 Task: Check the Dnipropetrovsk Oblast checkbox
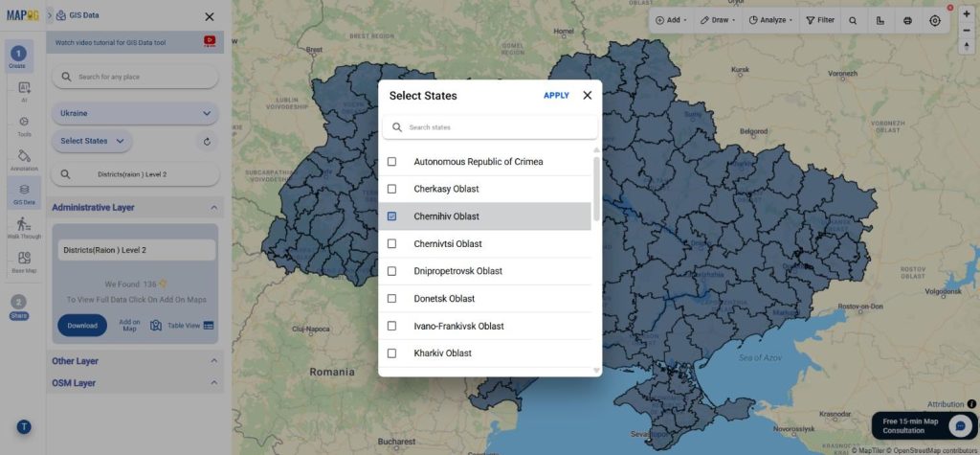391,271
